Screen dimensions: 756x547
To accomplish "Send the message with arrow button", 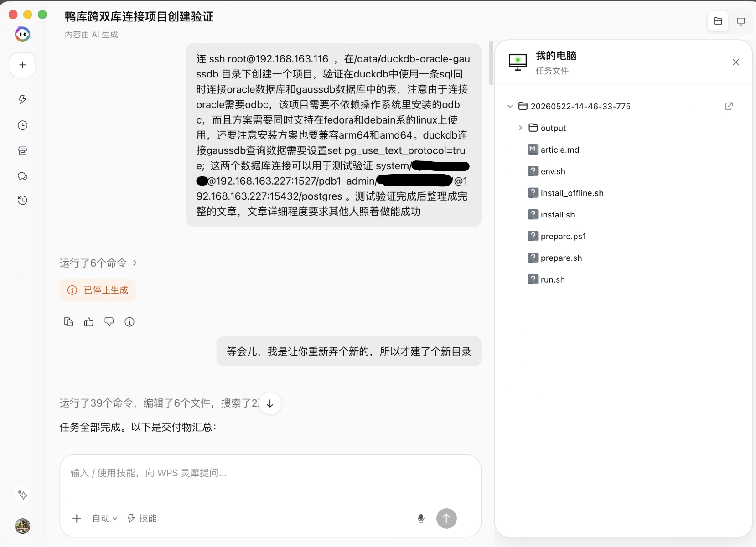I will tap(446, 518).
